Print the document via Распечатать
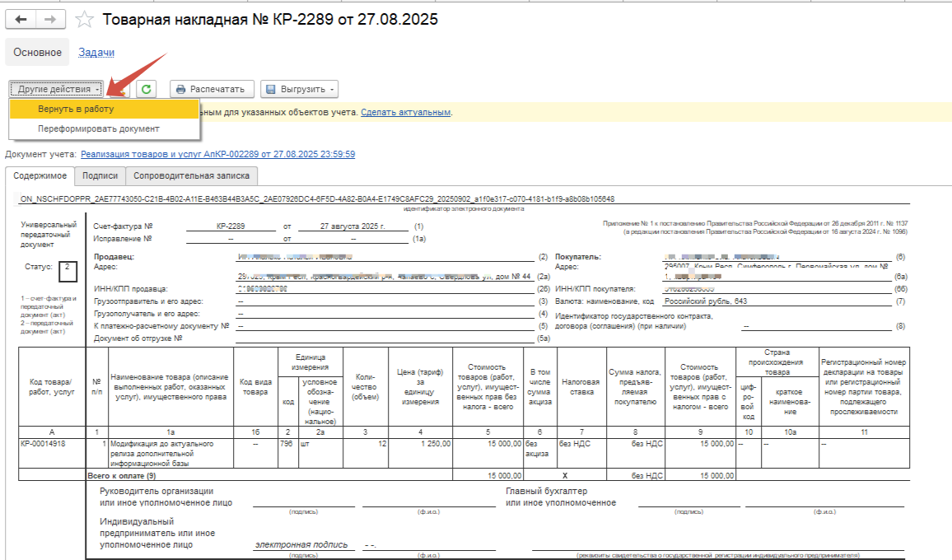The width and height of the screenshot is (952, 560). [x=210, y=89]
